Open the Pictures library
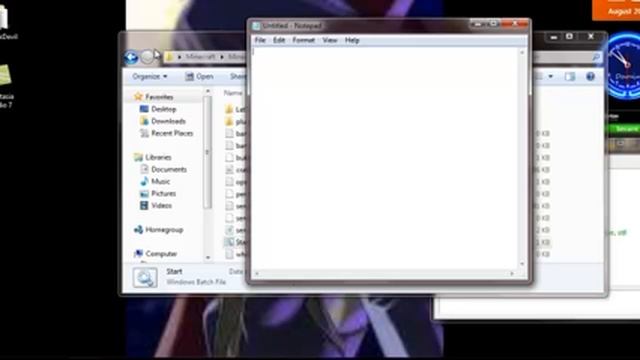Viewport: 640px width, 360px height. (163, 193)
